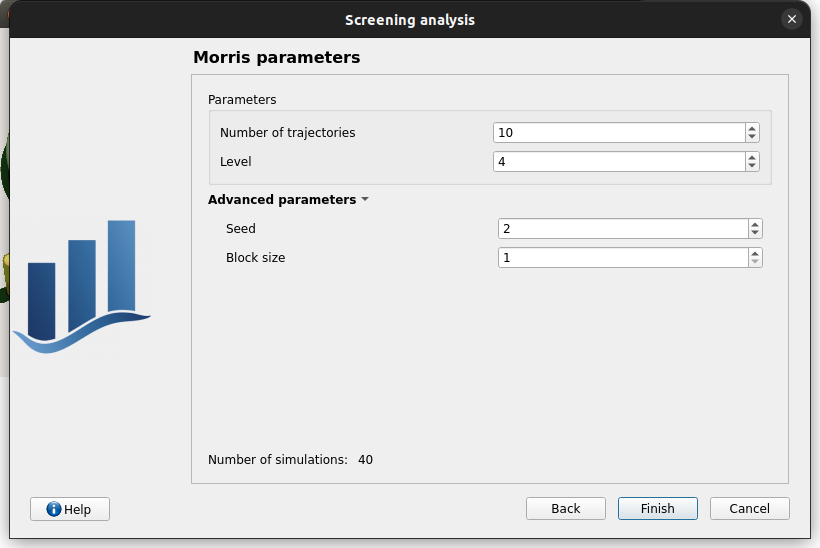Cancel the screening analysis wizard

pos(749,509)
